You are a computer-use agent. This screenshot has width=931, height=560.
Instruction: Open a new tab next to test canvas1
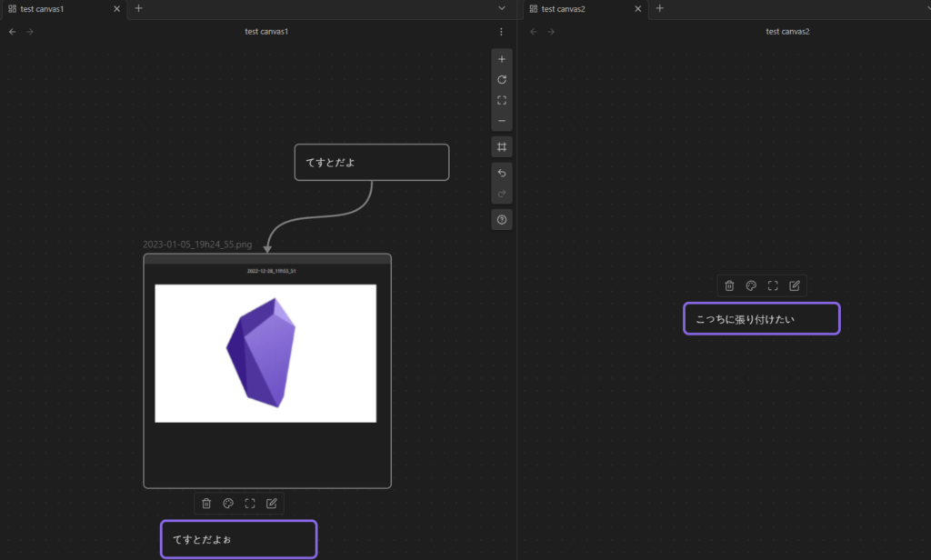[139, 8]
